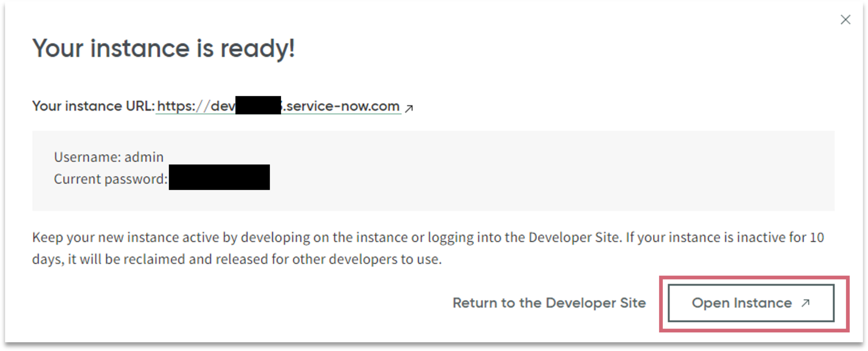Click the X icon to dismiss the dialog
Viewport: 868px width, 351px height.
coord(846,19)
